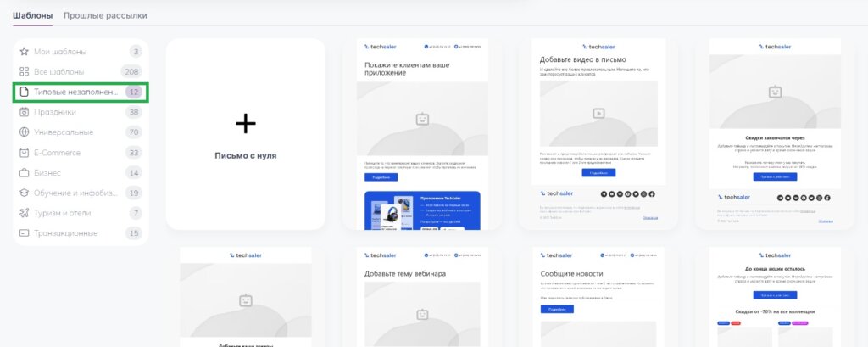The image size is (868, 347).
Task: Open template Добавьте видео в письмо
Action: (x=598, y=133)
